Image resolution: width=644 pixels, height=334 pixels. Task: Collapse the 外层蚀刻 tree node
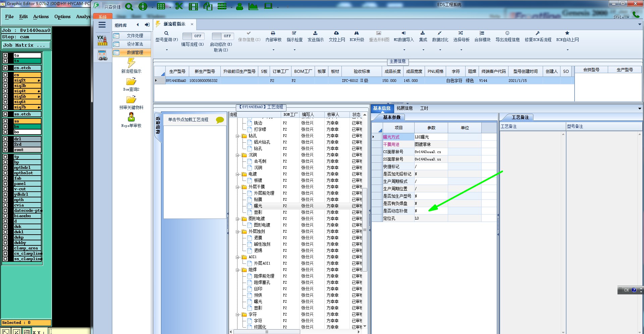[237, 232]
